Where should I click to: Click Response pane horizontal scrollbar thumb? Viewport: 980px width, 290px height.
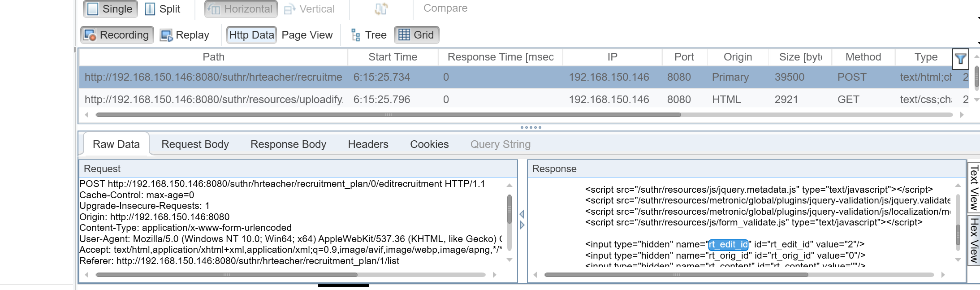coord(676,275)
